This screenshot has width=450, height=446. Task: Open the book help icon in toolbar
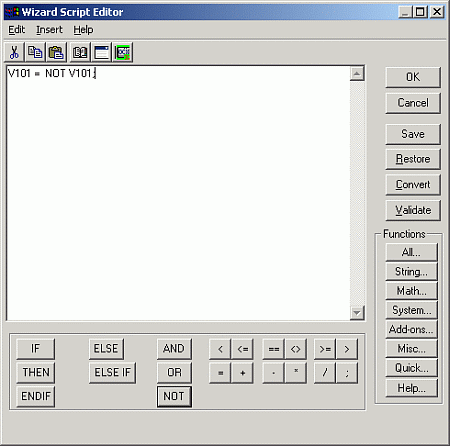[x=80, y=52]
